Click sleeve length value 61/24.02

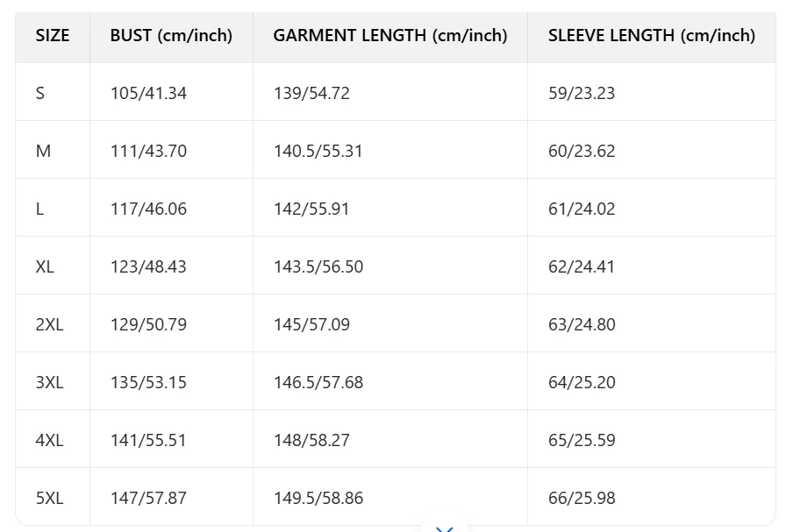point(582,209)
